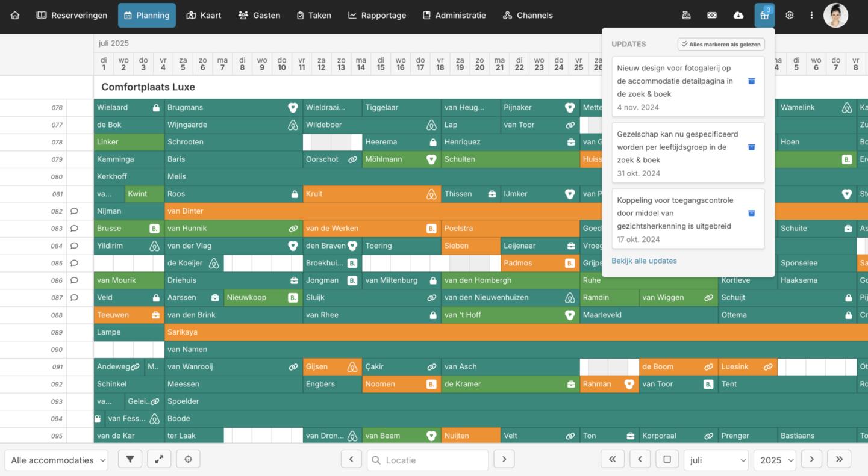Open the cash register icon in top bar

686,16
